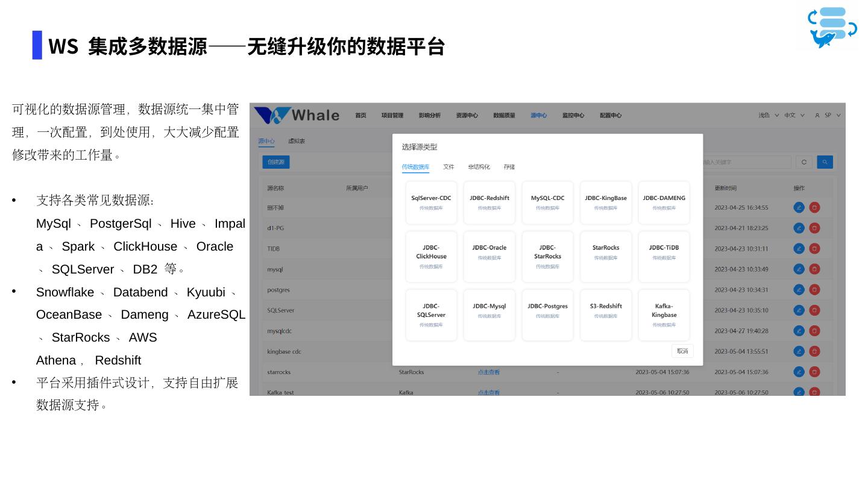Switch to the 存储 tab in the dialog
Viewport: 868px width, 488px height.
[x=509, y=167]
